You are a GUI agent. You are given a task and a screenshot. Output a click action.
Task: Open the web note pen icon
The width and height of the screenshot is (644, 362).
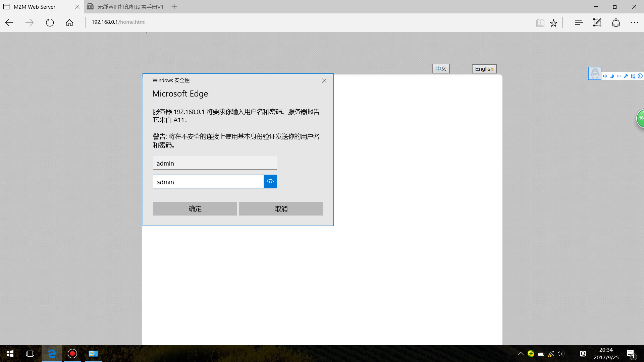click(x=597, y=22)
